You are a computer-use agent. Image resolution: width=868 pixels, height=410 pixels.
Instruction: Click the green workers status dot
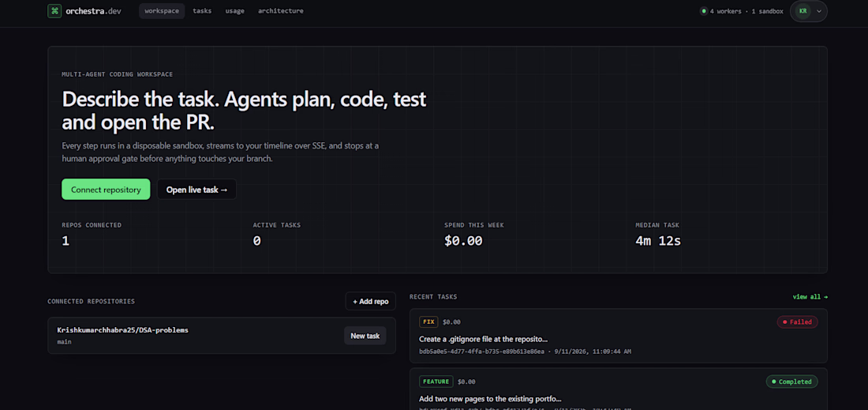tap(704, 11)
